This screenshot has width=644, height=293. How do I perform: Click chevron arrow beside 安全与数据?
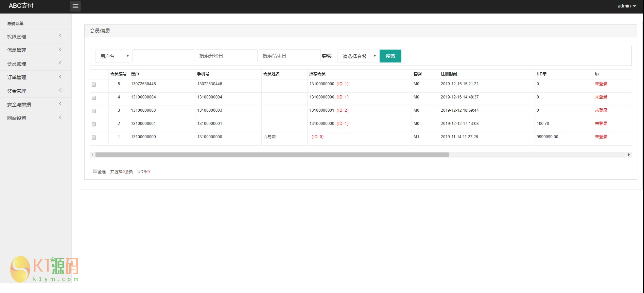pyautogui.click(x=60, y=104)
